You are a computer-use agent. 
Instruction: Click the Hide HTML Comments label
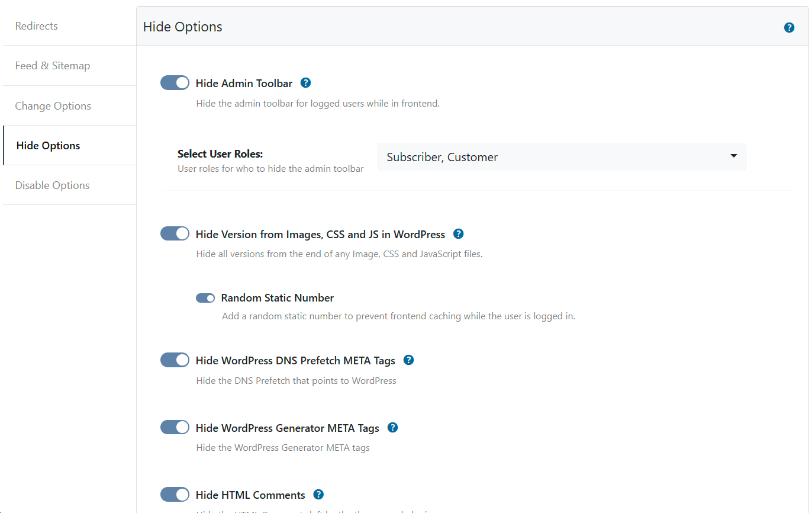click(x=250, y=495)
